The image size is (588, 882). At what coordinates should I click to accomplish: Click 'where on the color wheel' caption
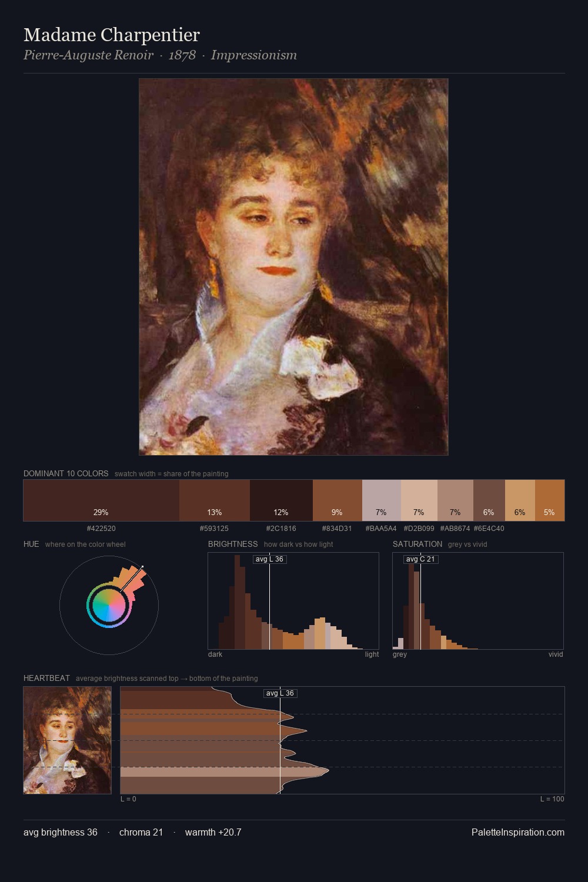85,544
